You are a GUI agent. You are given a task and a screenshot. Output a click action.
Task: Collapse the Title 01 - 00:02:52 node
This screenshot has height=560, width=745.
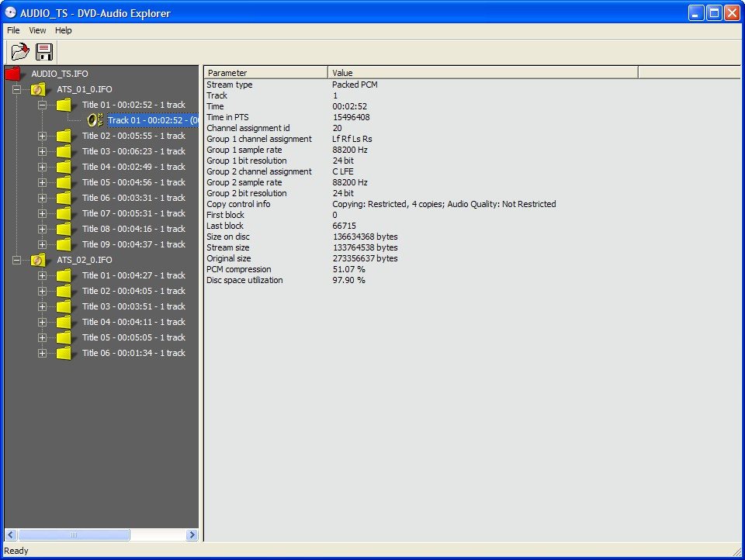(x=43, y=105)
